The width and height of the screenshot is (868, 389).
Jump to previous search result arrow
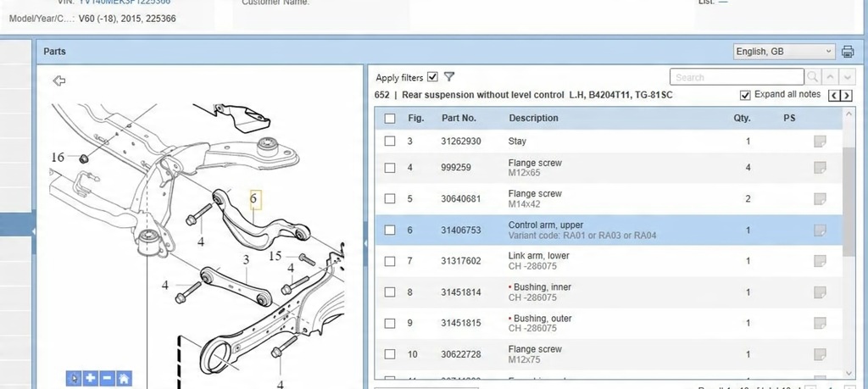pos(829,77)
